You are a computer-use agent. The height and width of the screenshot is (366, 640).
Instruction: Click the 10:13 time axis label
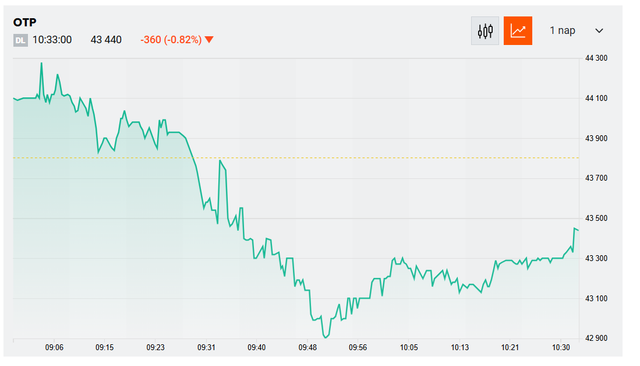[460, 347]
